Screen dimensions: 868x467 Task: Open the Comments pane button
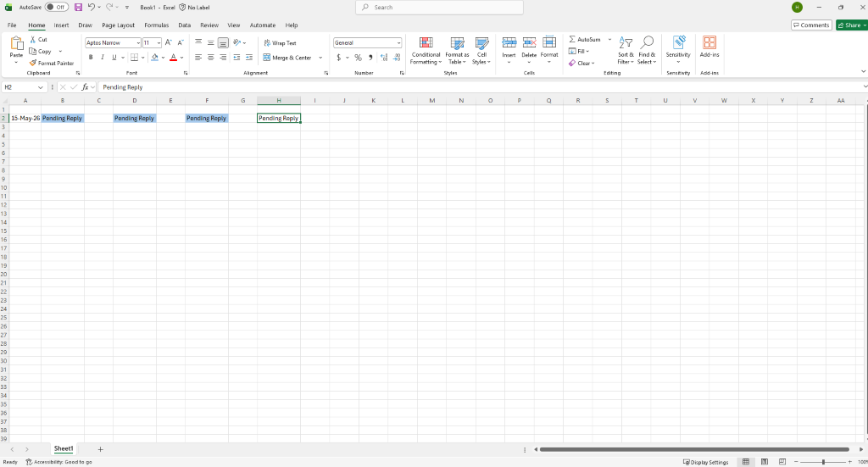[x=811, y=25]
